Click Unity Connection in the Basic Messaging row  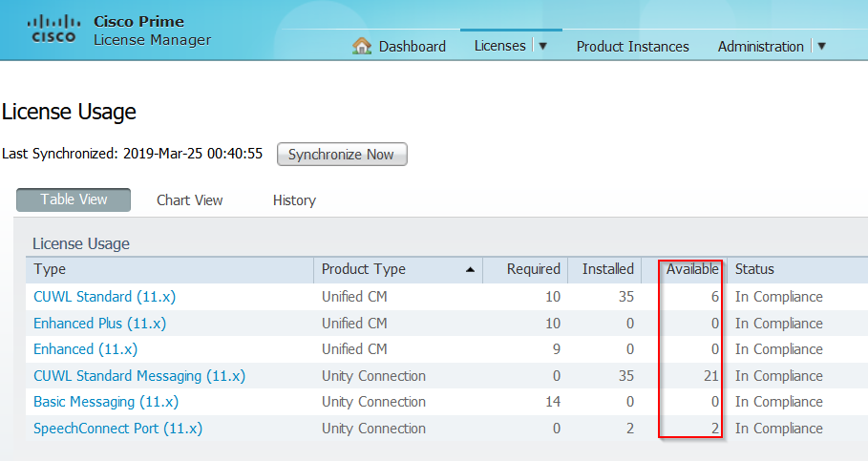[373, 402]
